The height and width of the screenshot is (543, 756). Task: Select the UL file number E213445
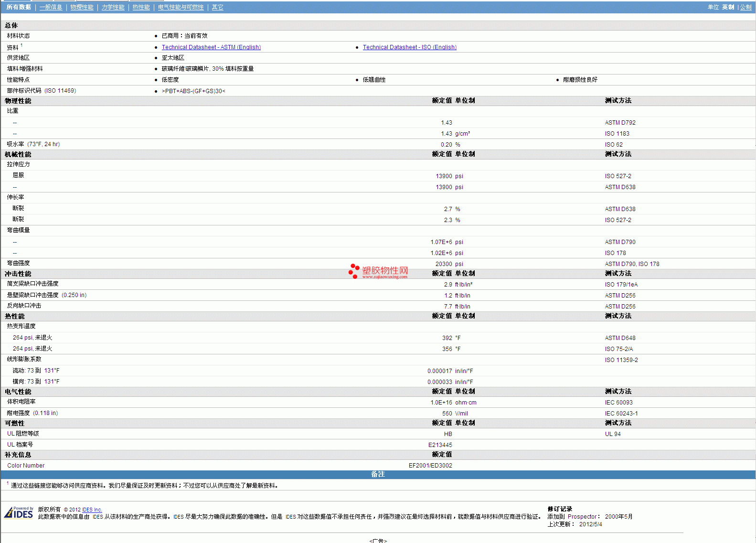coord(440,445)
